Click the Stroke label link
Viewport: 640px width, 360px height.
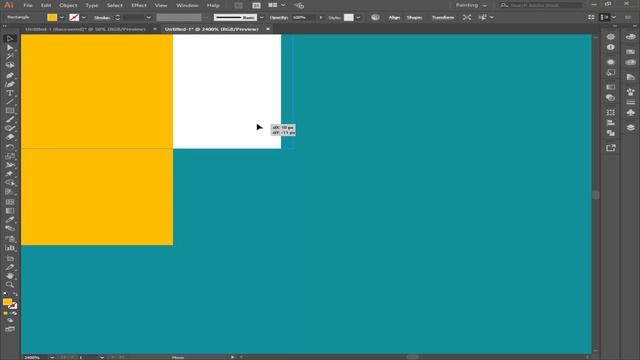(102, 18)
